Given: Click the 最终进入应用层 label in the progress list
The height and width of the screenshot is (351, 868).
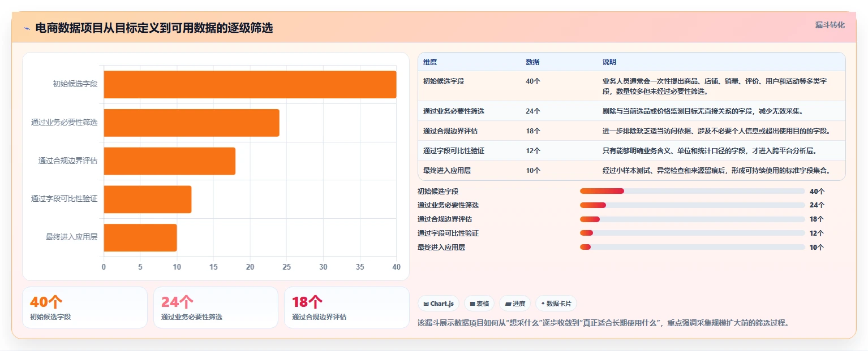Looking at the screenshot, I should tap(441, 247).
